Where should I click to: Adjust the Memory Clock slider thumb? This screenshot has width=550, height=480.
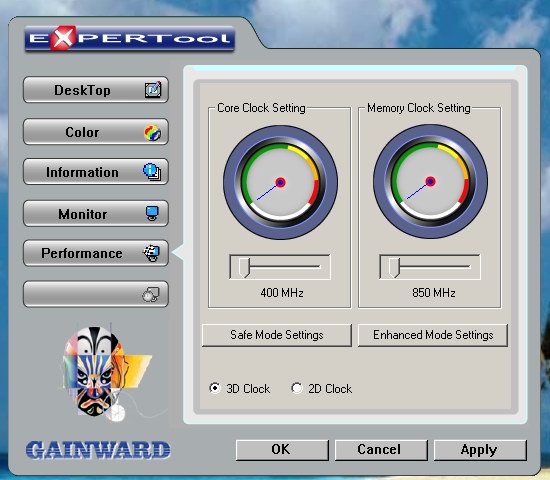[x=394, y=268]
